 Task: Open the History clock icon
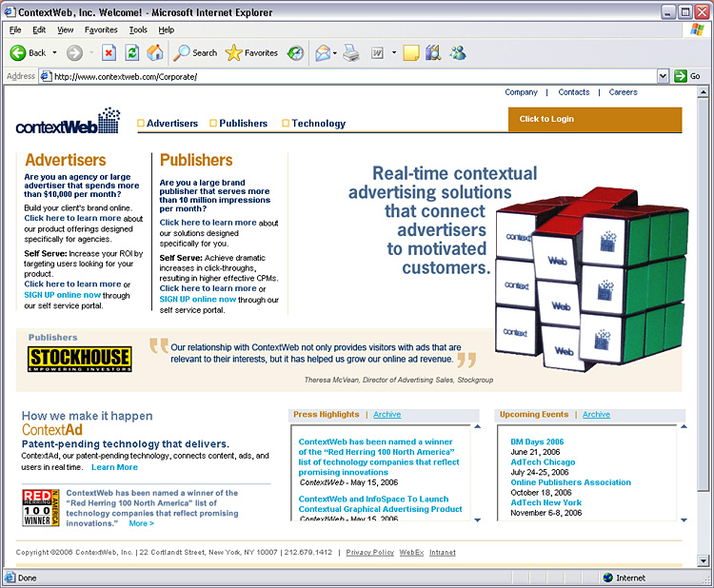[295, 52]
